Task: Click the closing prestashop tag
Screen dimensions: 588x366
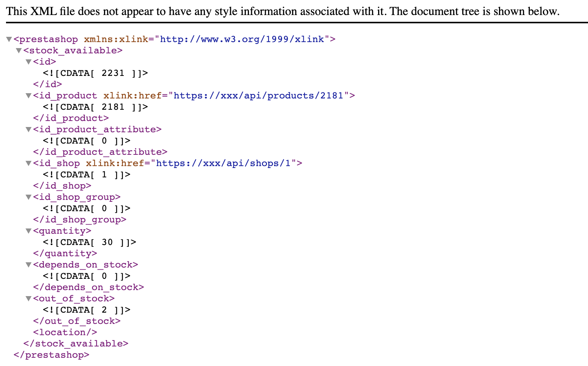Action: [51, 354]
